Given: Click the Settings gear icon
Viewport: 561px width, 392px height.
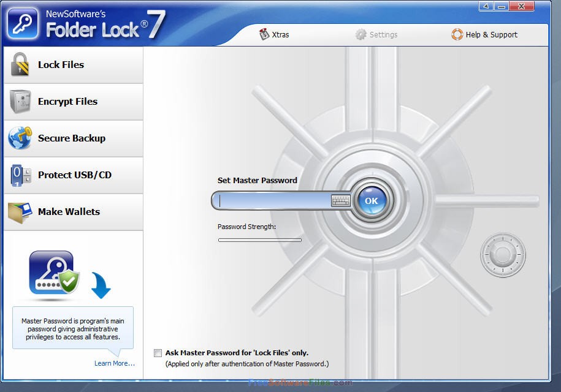Looking at the screenshot, I should [361, 34].
